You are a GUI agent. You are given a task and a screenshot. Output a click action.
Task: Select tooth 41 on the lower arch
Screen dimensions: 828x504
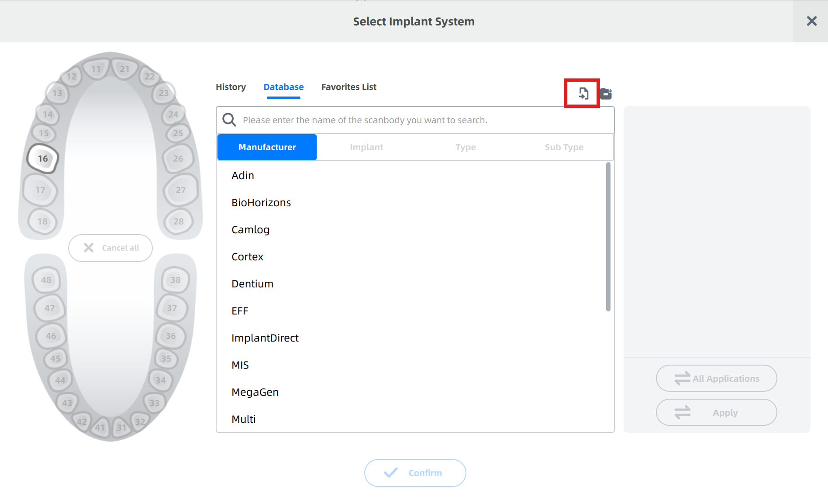100,428
